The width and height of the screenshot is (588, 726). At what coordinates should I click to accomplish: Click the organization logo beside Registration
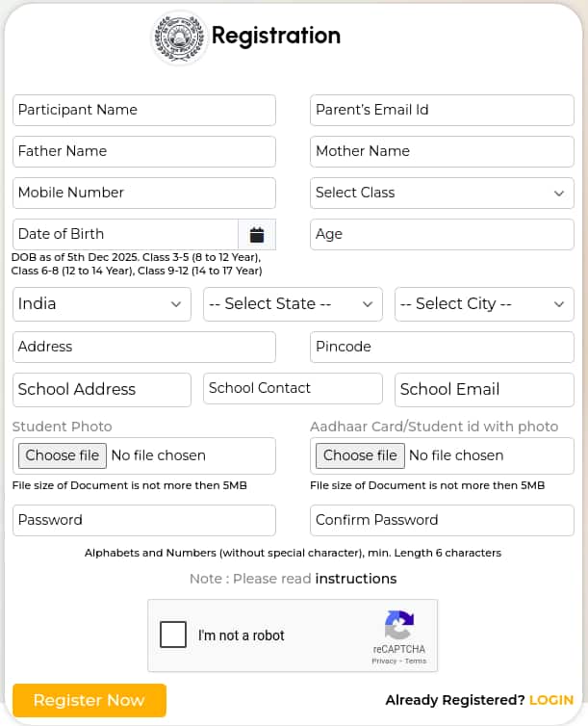179,38
